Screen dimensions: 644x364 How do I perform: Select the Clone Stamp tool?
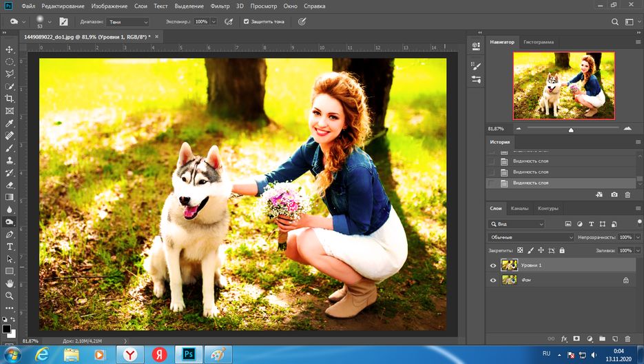9,161
